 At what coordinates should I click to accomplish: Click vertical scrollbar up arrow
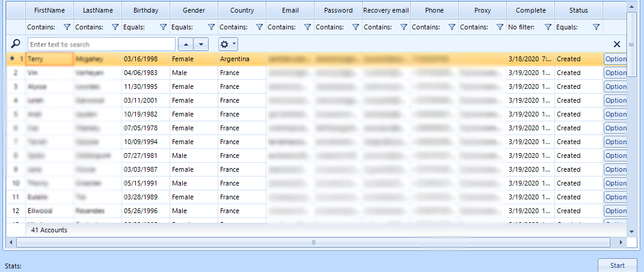632,7
